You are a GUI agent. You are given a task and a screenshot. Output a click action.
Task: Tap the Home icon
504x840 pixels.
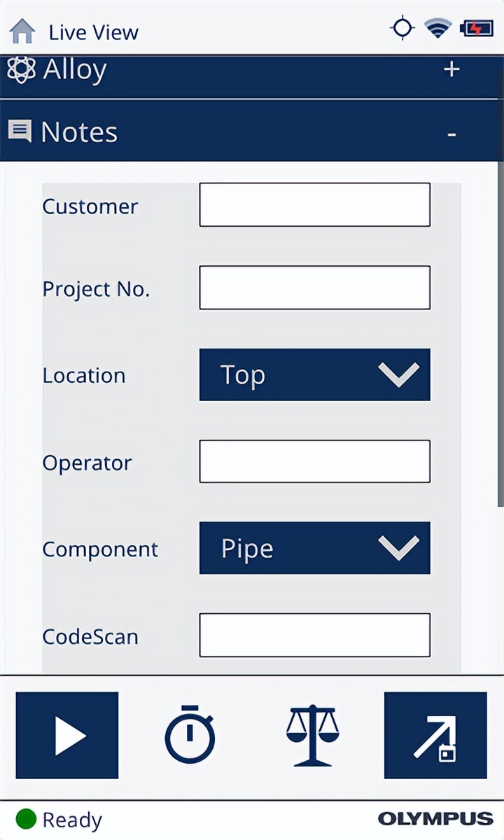click(x=22, y=31)
